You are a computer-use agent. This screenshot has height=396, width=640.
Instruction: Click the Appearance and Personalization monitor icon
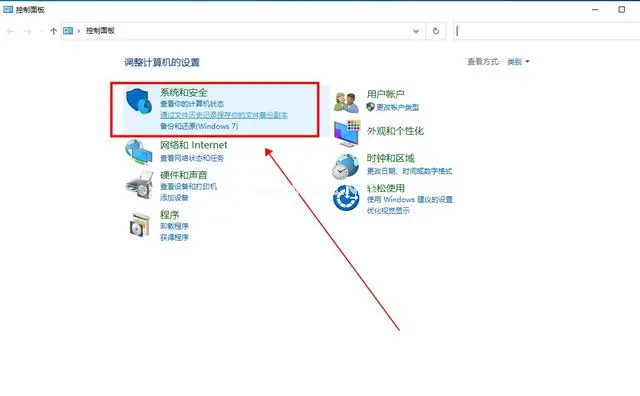point(347,133)
